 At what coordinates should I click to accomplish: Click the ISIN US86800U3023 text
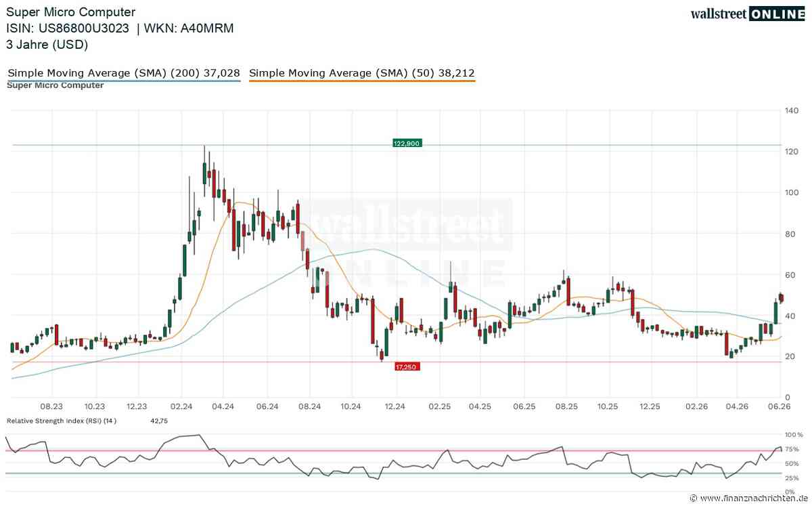pos(68,28)
